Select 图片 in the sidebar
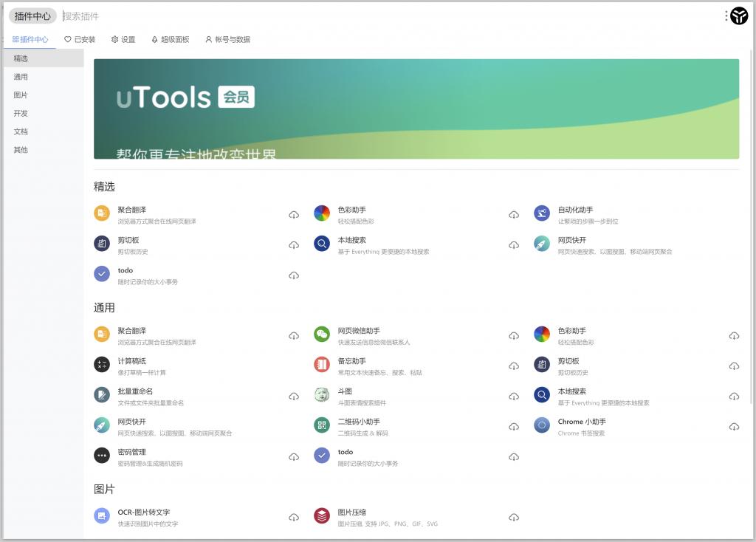This screenshot has height=542, width=756. pyautogui.click(x=20, y=95)
